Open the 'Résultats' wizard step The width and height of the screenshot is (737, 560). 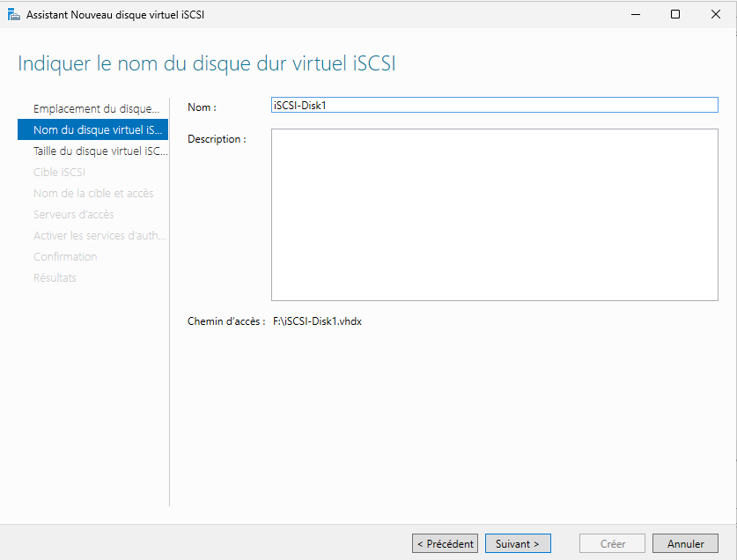55,277
